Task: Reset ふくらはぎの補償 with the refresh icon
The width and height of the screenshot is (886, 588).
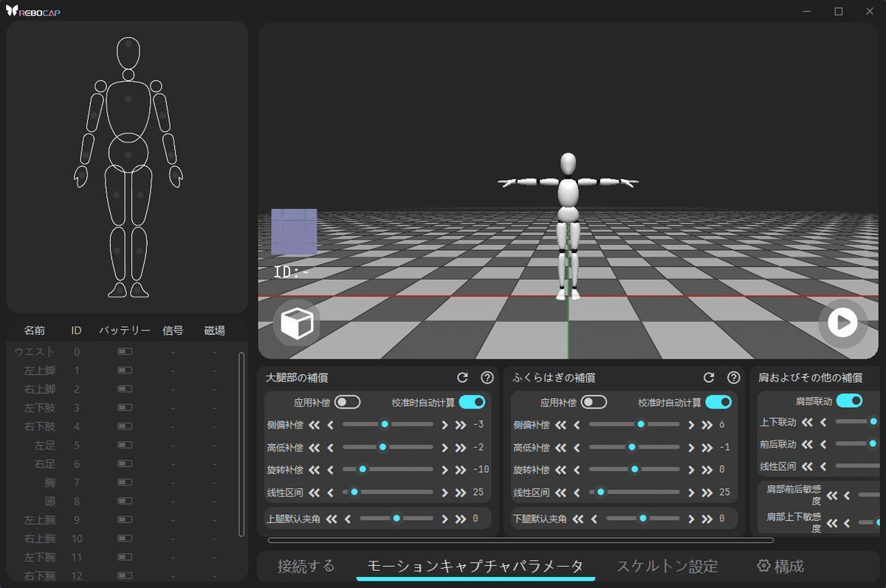Action: click(x=709, y=378)
